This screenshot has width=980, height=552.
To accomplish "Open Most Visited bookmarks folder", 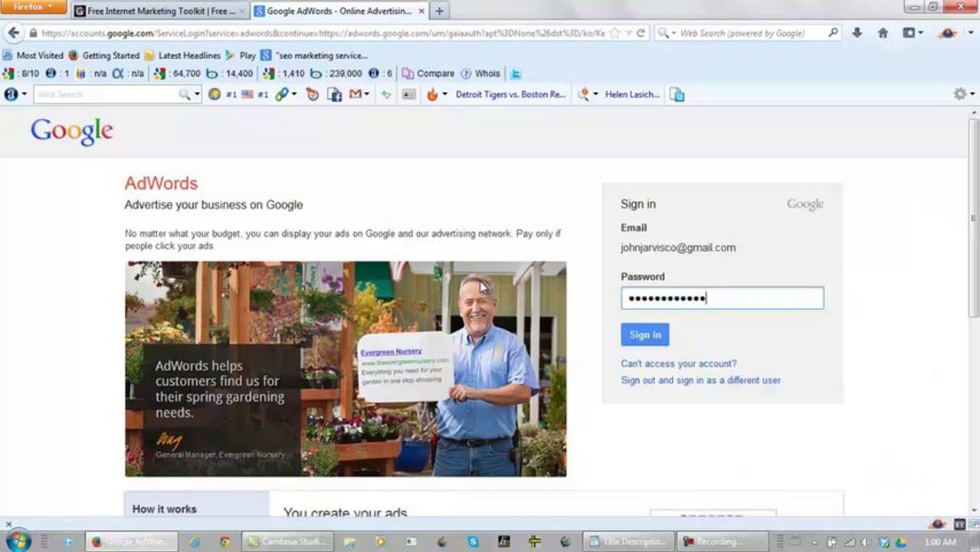I will tap(33, 55).
